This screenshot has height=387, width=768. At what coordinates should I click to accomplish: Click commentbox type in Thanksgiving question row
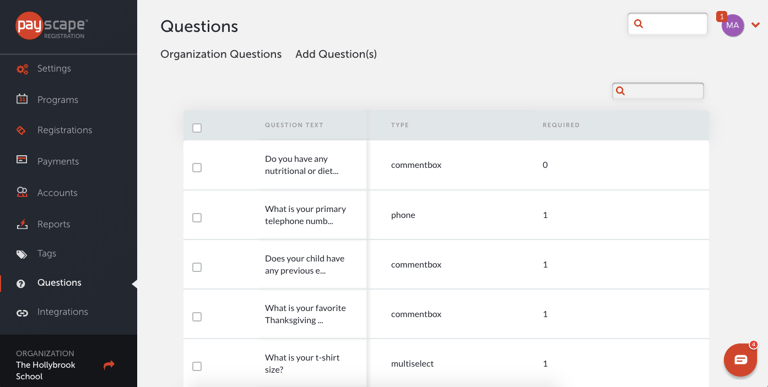(x=416, y=314)
